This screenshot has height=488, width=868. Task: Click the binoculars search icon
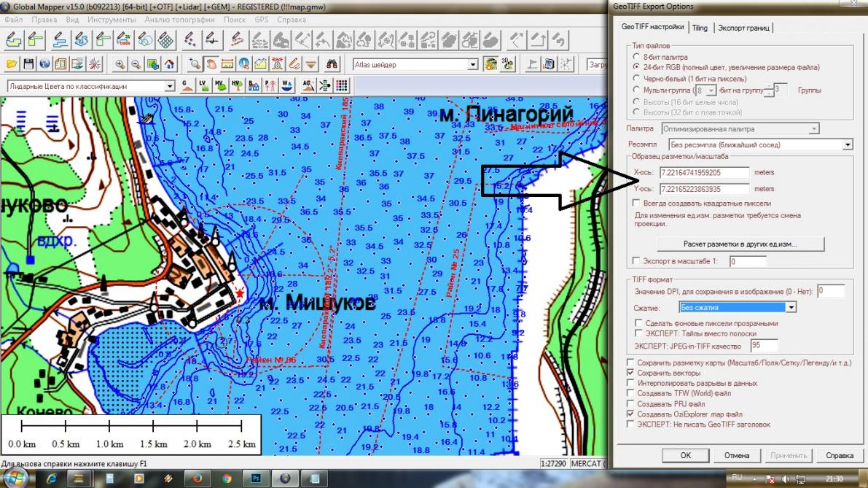(332, 64)
